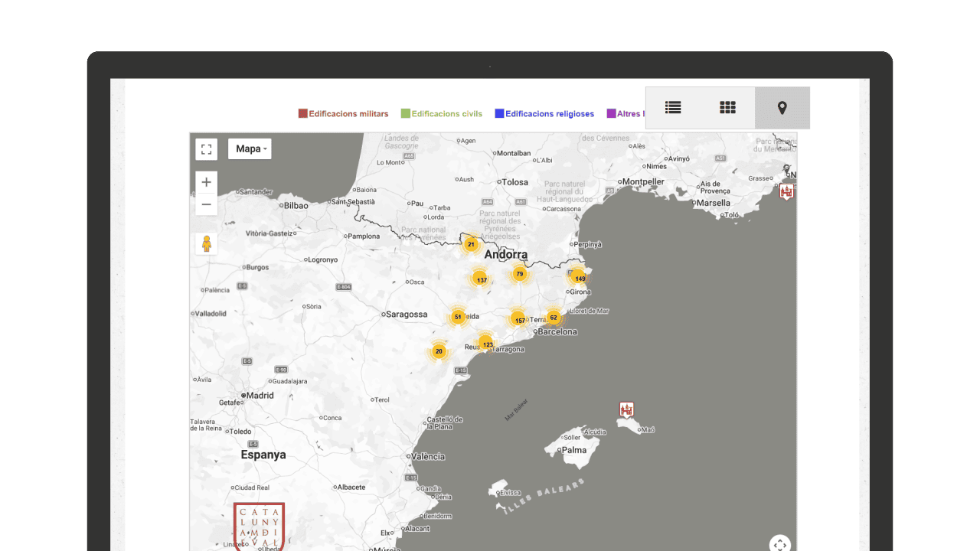Viewport: 980px width, 551px height.
Task: Click Edificacions militars legend label
Action: tap(348, 114)
